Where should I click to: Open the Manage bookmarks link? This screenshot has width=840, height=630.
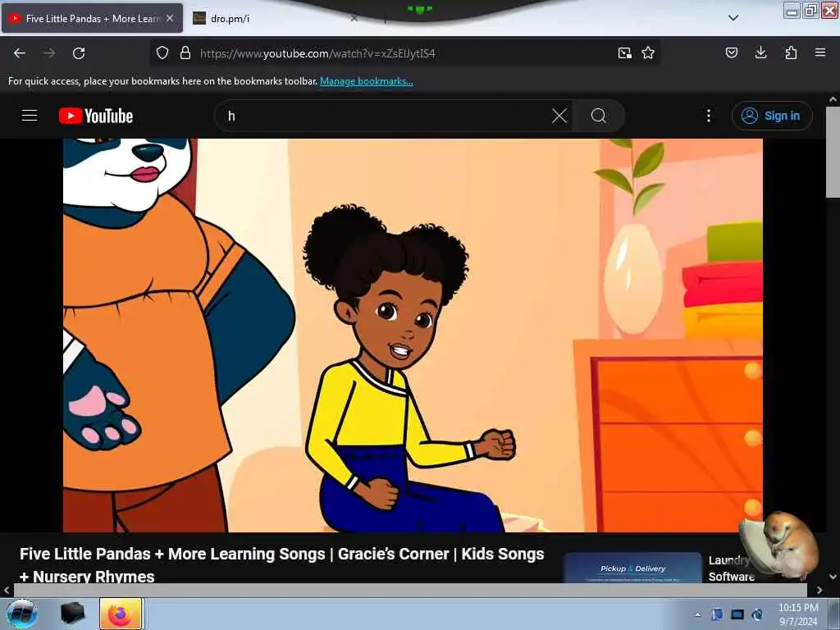pyautogui.click(x=367, y=81)
